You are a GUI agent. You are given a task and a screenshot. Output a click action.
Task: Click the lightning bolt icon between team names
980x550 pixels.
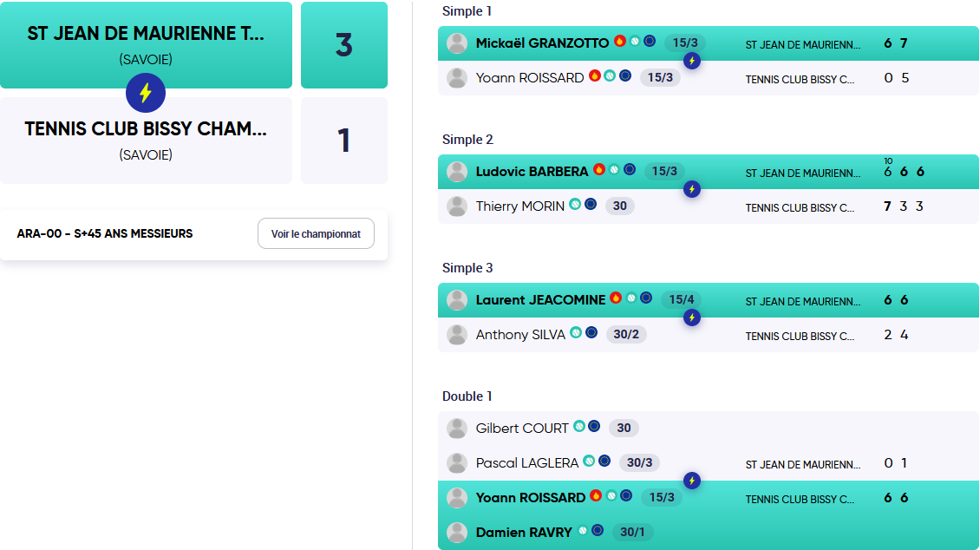click(146, 93)
